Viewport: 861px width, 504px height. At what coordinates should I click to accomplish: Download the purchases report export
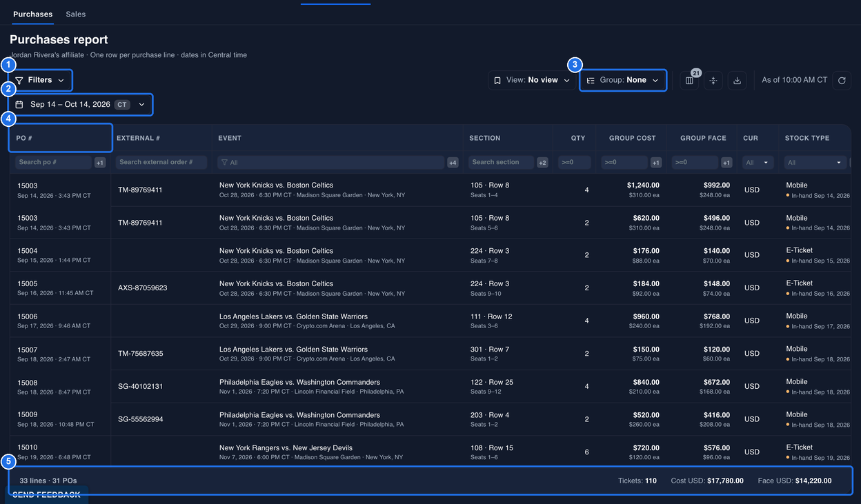click(x=737, y=81)
